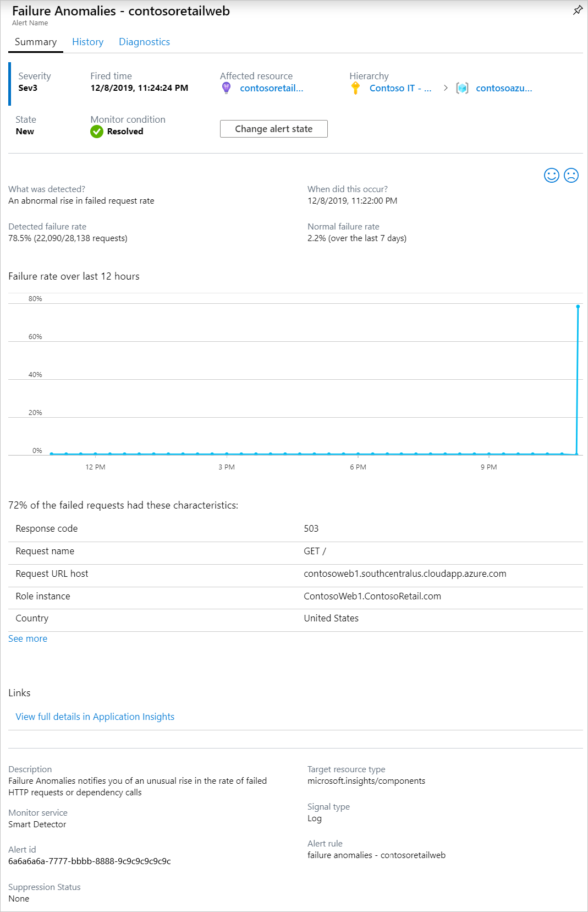Pin the alert blade to dashboard
Viewport: 588px width, 912px height.
(x=578, y=10)
